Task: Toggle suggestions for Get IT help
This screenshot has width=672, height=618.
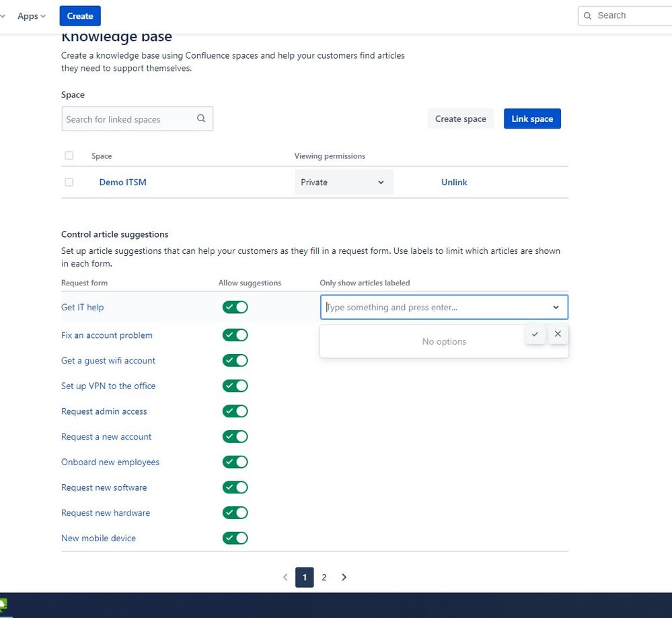Action: tap(235, 307)
